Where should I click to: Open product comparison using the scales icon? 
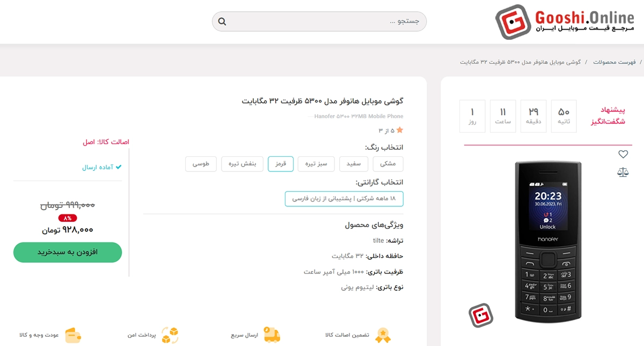click(x=623, y=171)
